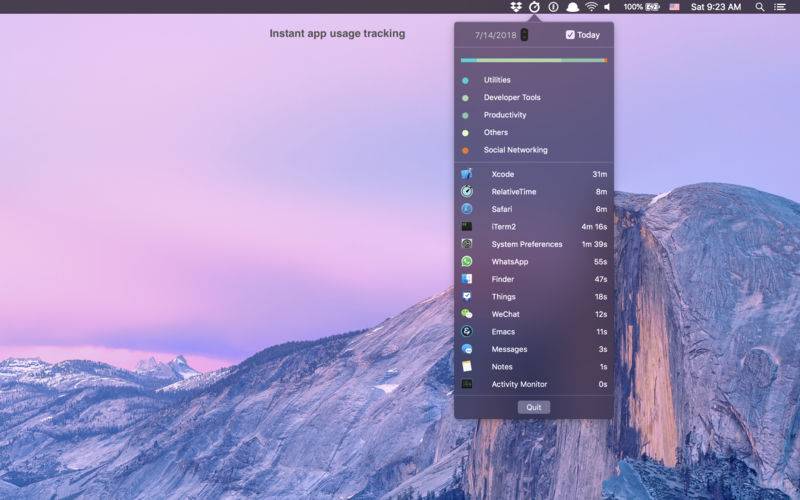Select the iTerm2 row label
800x500 pixels.
pyautogui.click(x=504, y=227)
